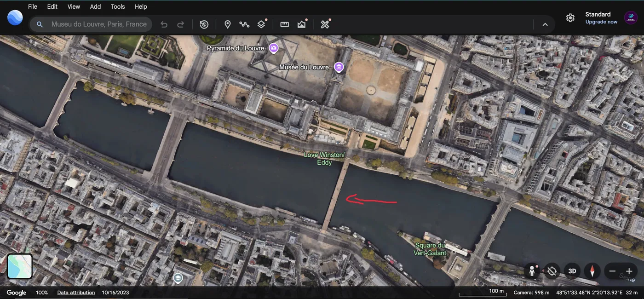
Task: Click the 100% status indicator
Action: pos(42,293)
